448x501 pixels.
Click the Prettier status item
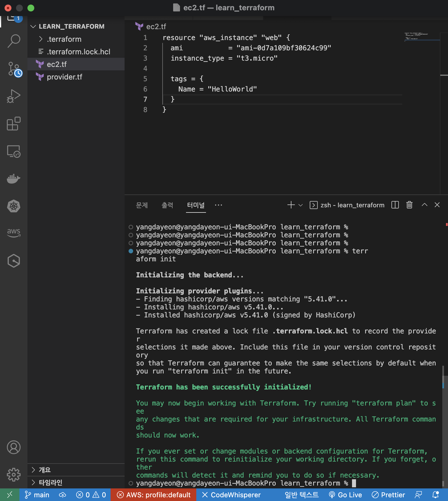tap(388, 495)
